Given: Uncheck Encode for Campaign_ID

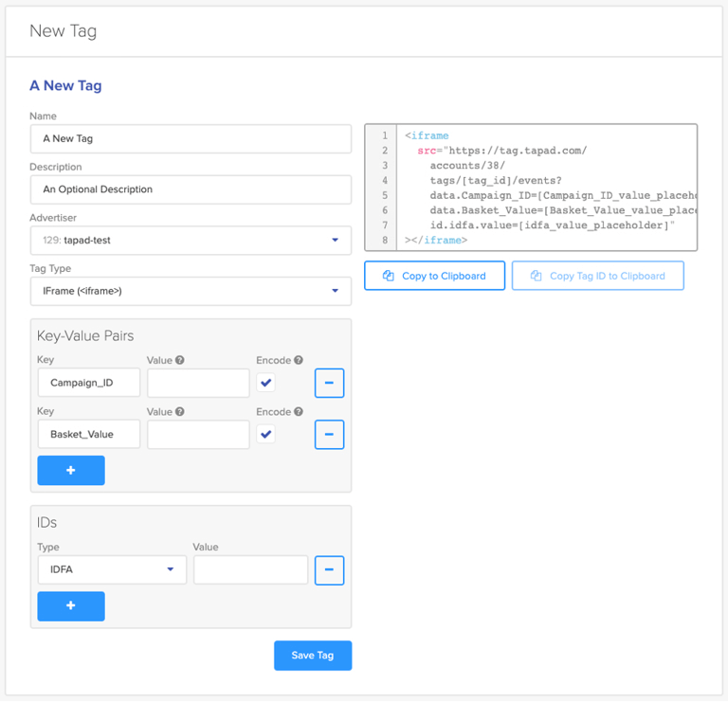Looking at the screenshot, I should click(266, 383).
